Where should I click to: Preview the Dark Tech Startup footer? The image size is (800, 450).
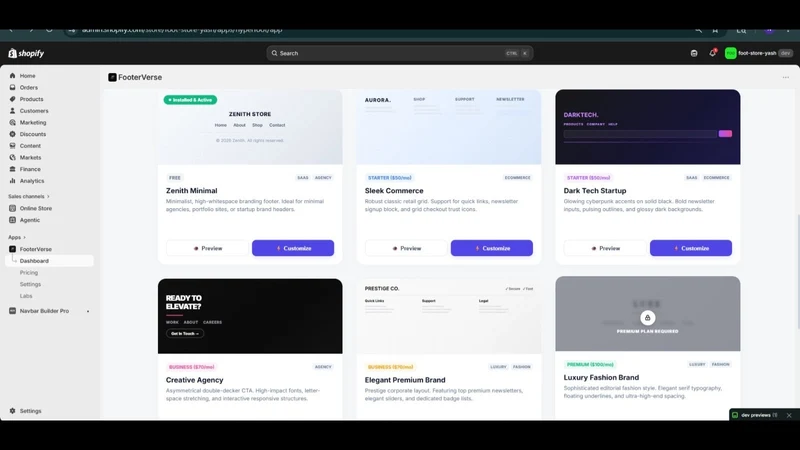(x=605, y=248)
